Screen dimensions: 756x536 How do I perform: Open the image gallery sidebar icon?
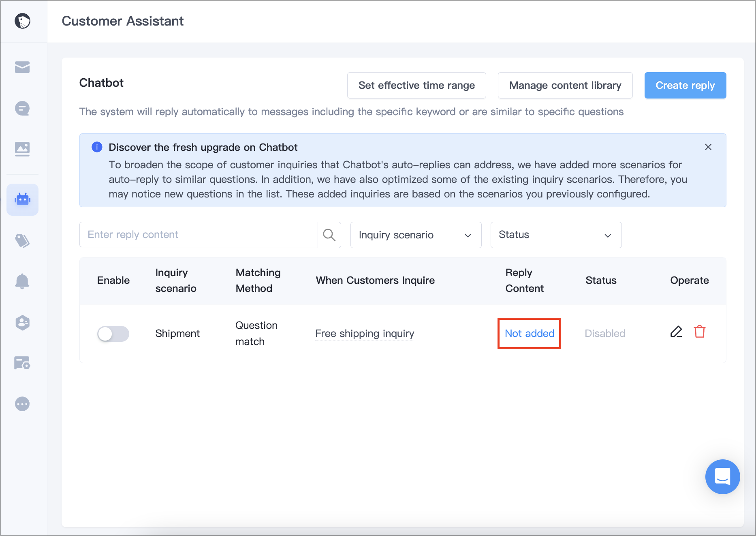click(x=22, y=149)
